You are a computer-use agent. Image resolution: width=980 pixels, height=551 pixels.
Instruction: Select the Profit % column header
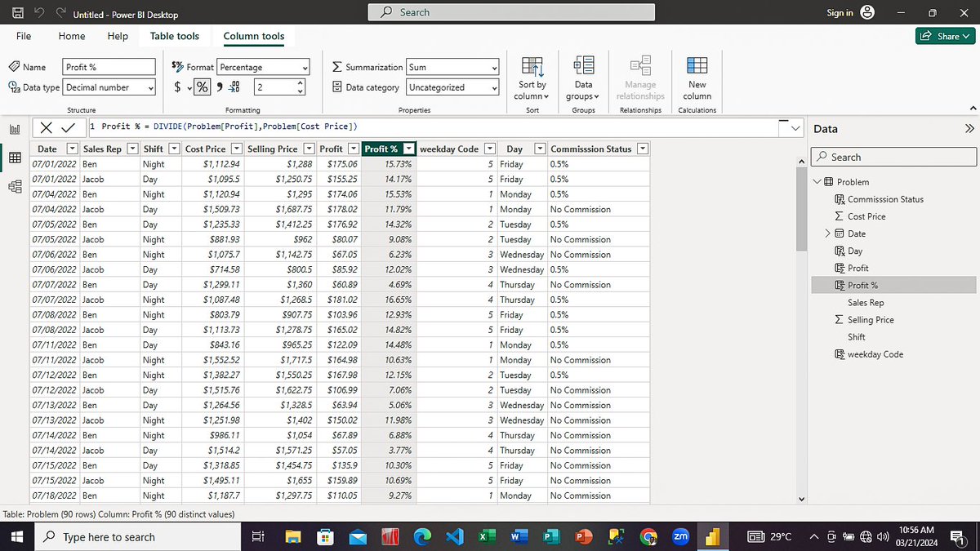tap(381, 149)
